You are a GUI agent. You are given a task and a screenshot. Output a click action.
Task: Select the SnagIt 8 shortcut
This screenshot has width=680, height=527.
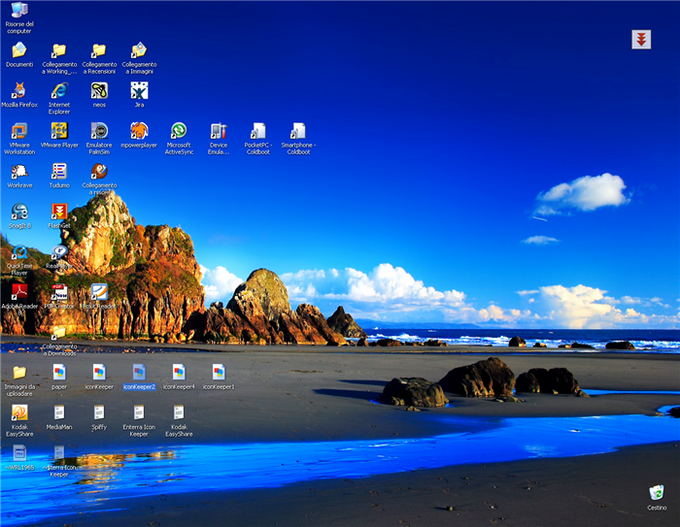pyautogui.click(x=19, y=212)
